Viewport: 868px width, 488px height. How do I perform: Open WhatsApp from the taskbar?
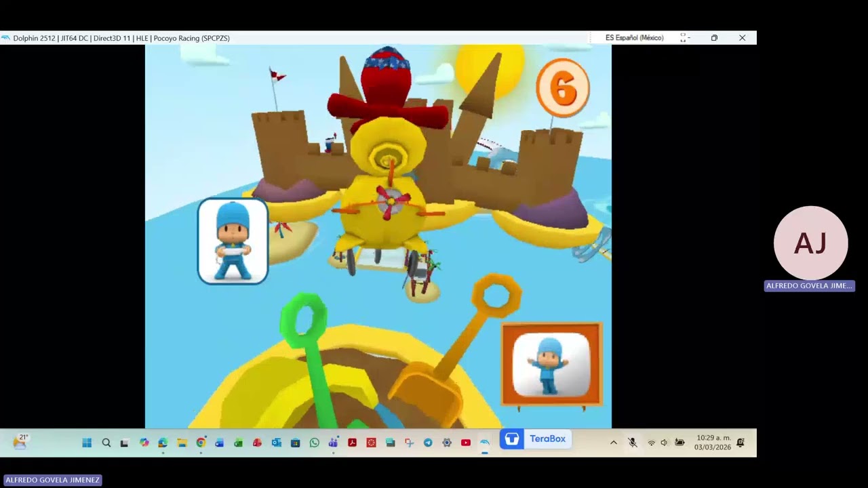click(x=314, y=443)
